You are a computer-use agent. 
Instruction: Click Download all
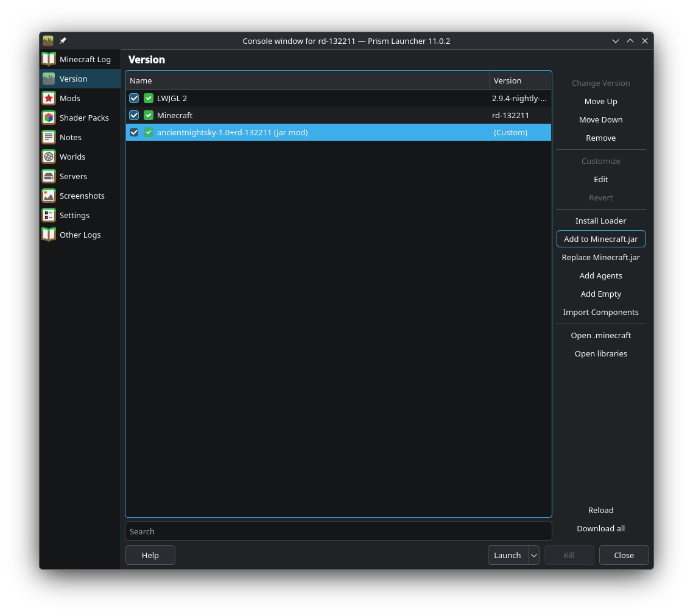pos(600,529)
